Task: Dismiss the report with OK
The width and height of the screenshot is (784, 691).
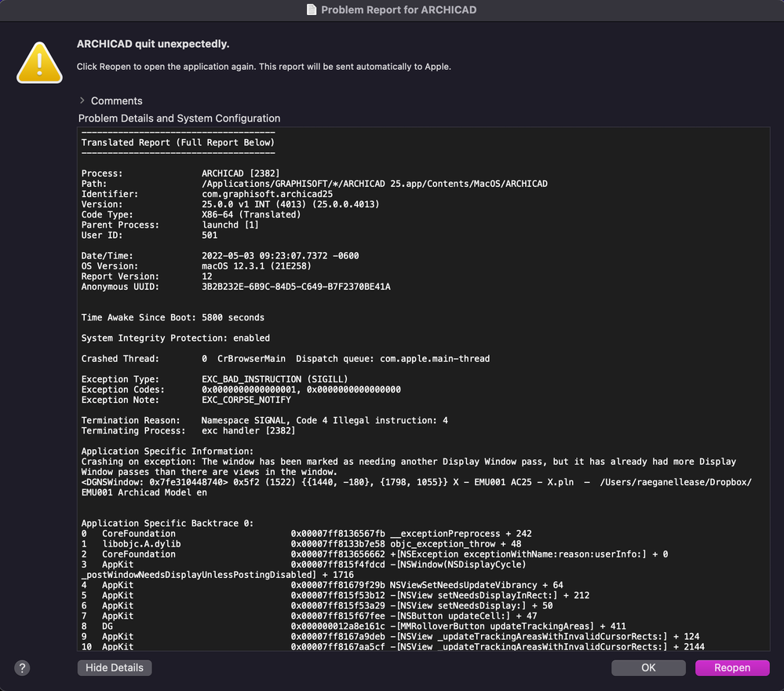Action: 648,667
